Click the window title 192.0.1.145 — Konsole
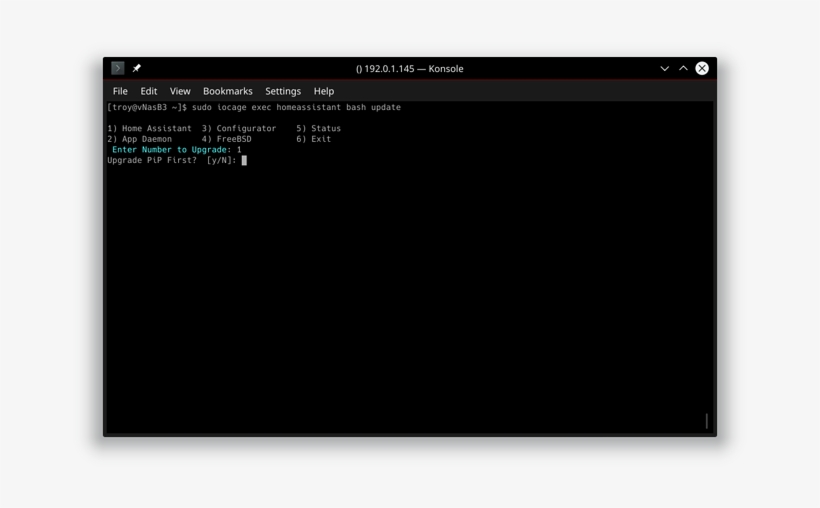 tap(409, 69)
